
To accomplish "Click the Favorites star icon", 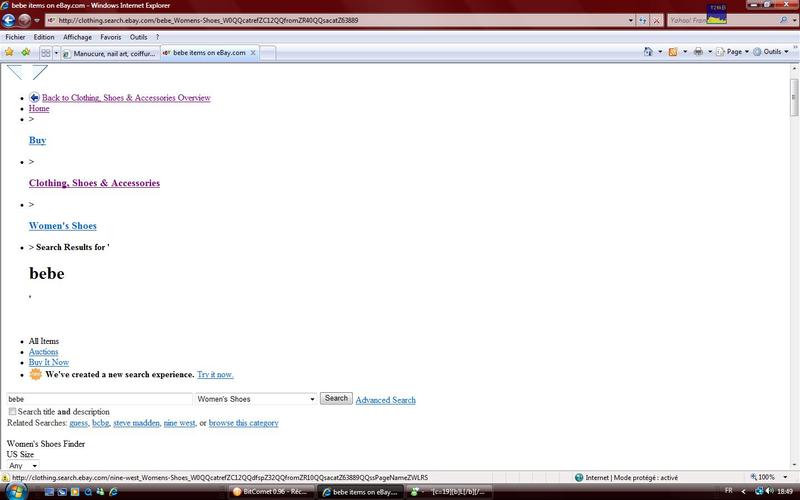I will pos(9,52).
